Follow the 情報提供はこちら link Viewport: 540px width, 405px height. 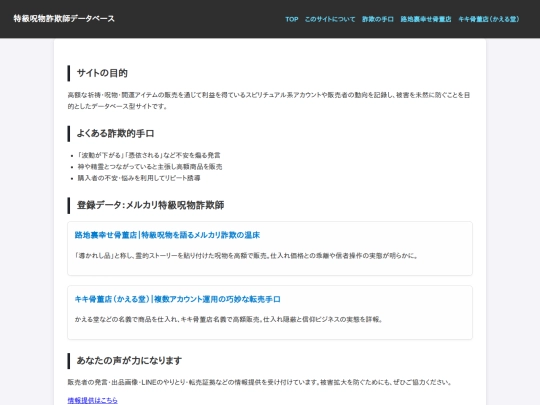tap(92, 400)
